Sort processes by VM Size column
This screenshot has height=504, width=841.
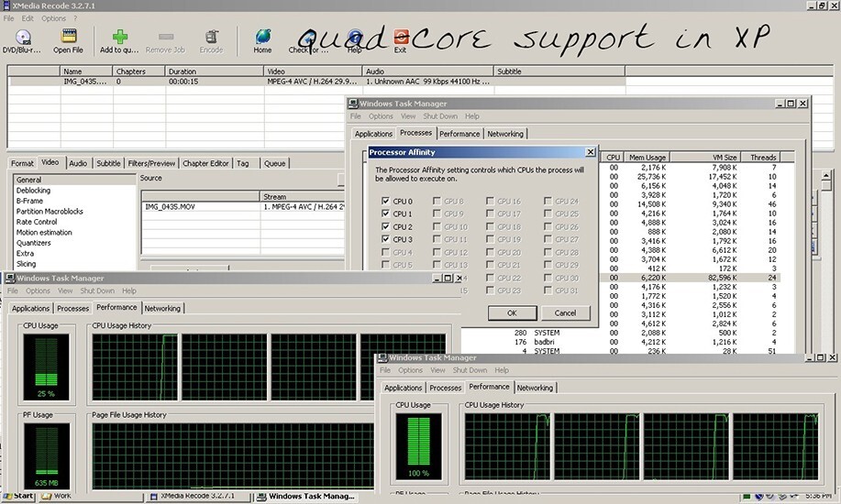pos(704,157)
